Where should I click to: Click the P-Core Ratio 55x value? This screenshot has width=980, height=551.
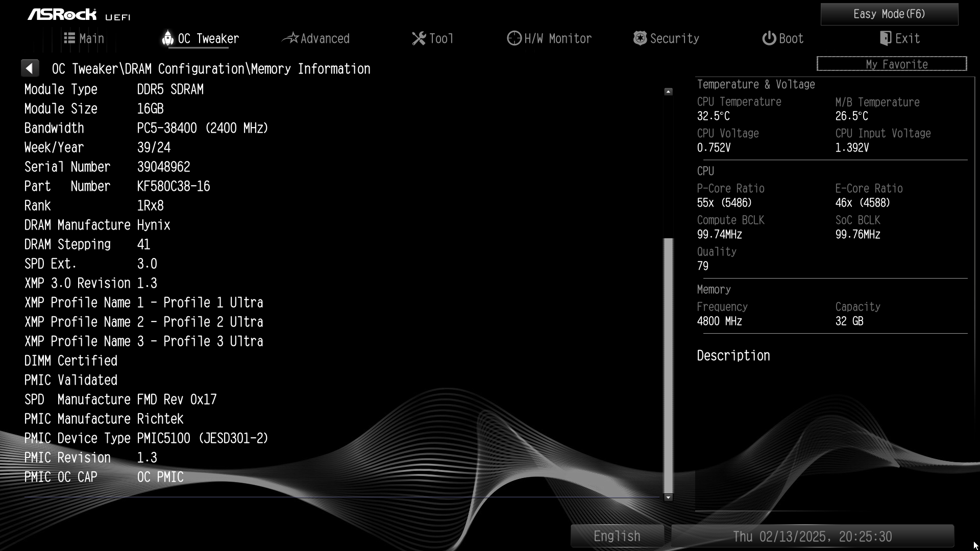[x=724, y=203]
